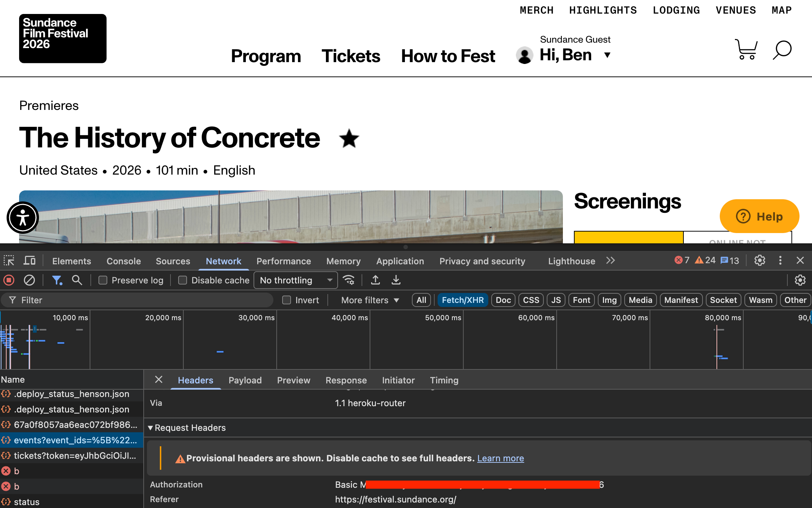Click inside the network Filter field
Image resolution: width=812 pixels, height=508 pixels.
tap(137, 300)
